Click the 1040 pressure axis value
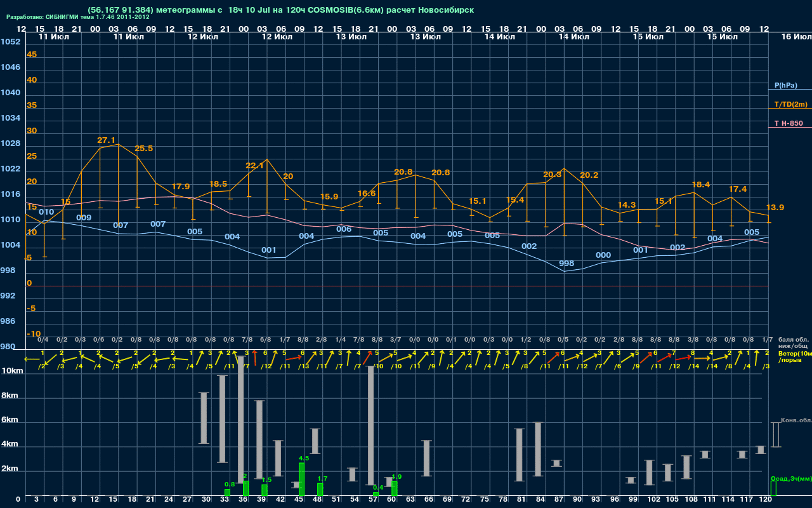Image resolution: width=812 pixels, height=508 pixels. [x=10, y=93]
